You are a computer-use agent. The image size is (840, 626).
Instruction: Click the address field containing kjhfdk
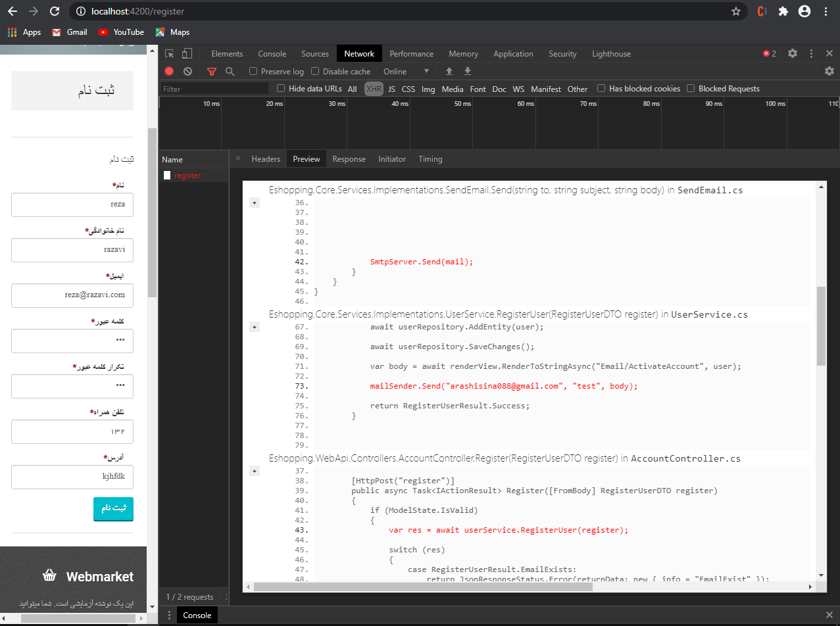pyautogui.click(x=72, y=477)
